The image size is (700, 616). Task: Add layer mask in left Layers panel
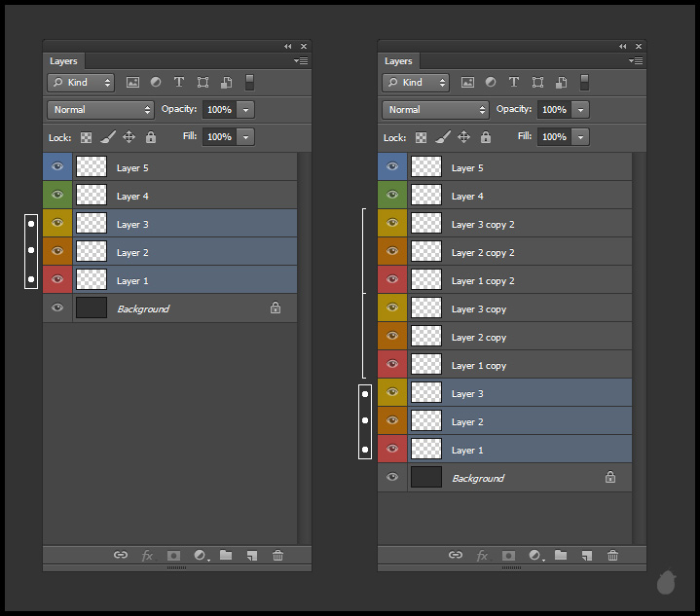173,555
